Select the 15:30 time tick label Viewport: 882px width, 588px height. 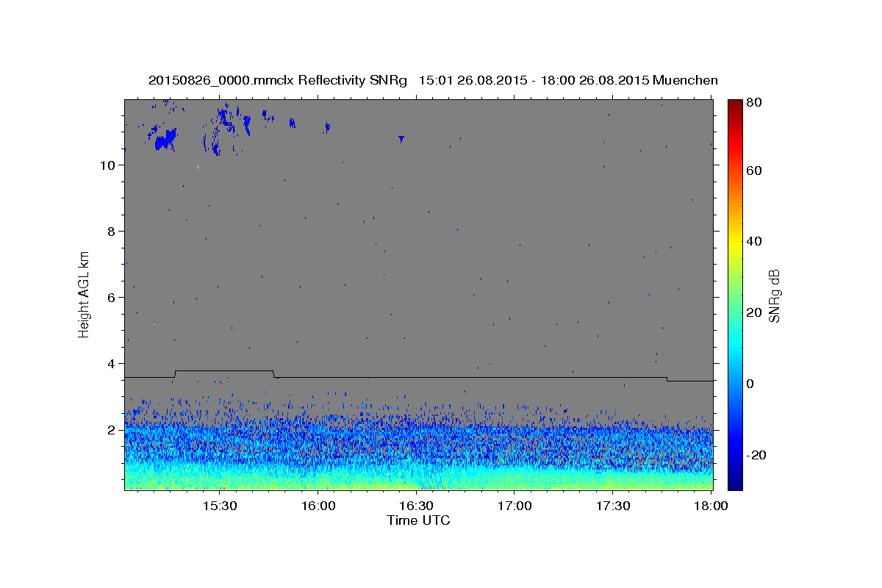219,506
